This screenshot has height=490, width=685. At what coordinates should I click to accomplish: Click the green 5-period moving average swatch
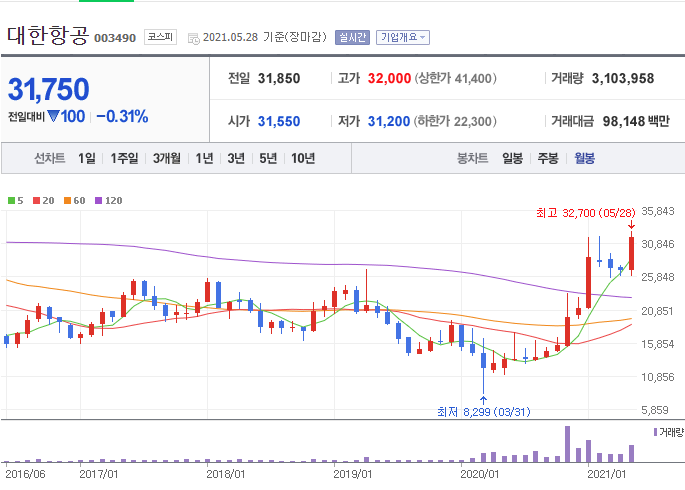[x=11, y=200]
